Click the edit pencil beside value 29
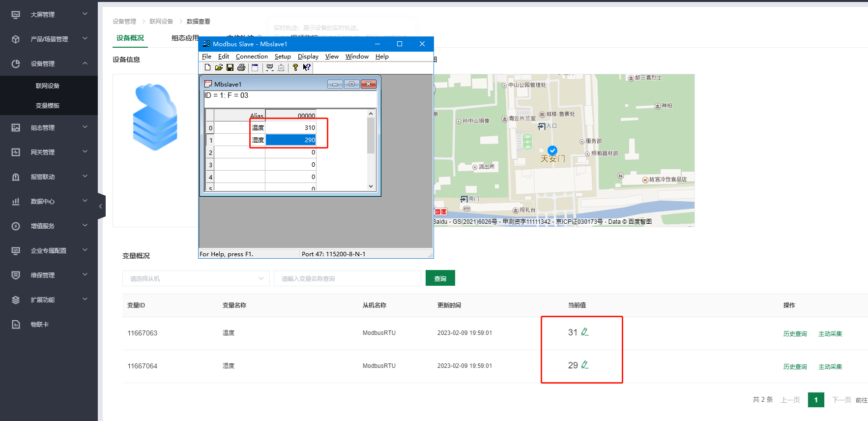868x421 pixels. (x=585, y=365)
